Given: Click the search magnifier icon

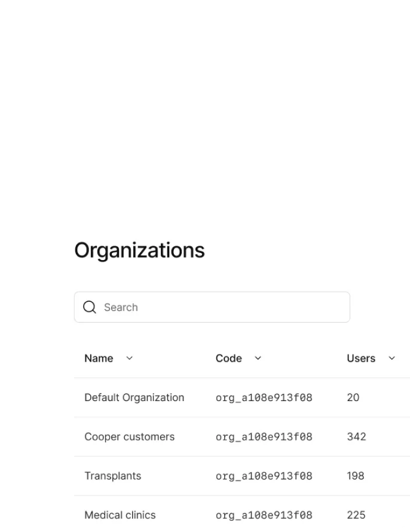Looking at the screenshot, I should 90,307.
